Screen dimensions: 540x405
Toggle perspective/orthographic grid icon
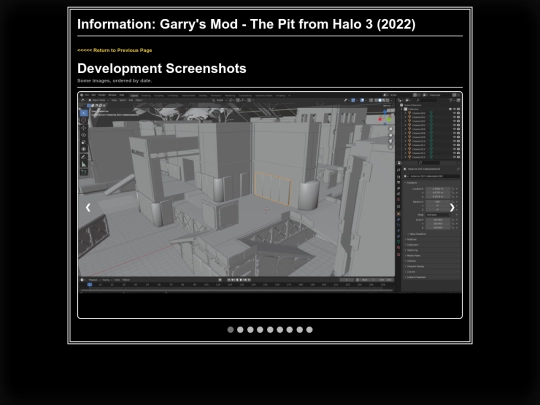pyautogui.click(x=391, y=147)
